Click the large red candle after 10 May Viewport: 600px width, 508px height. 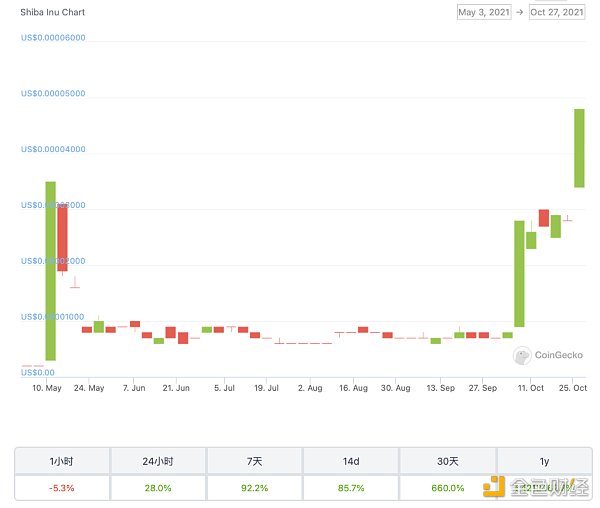click(x=62, y=238)
